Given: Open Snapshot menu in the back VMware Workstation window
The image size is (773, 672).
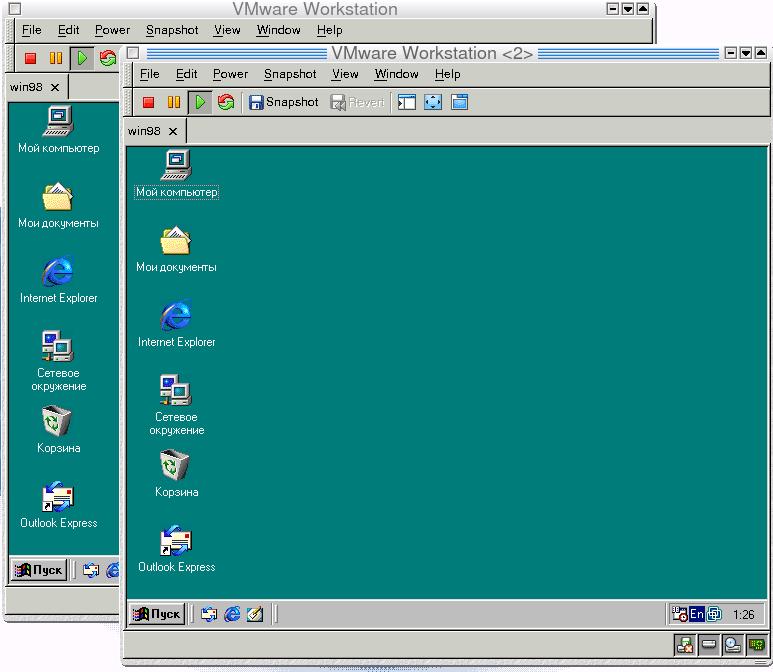Looking at the screenshot, I should pos(172,30).
